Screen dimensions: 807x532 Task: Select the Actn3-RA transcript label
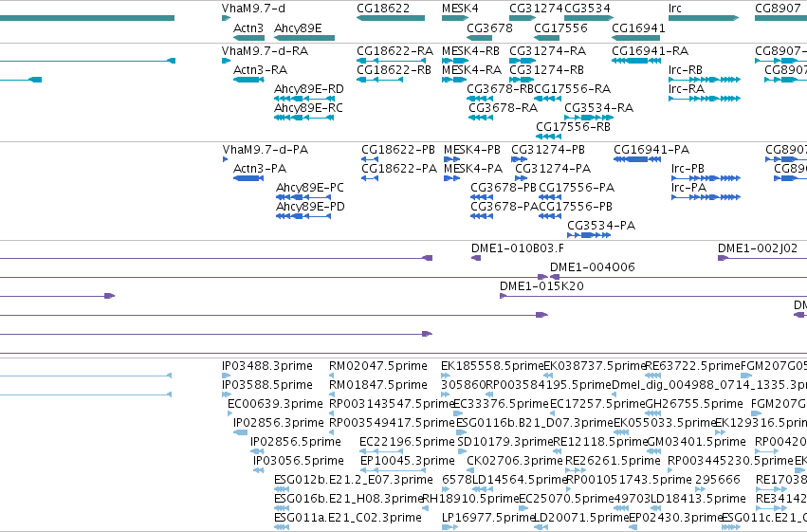260,70
